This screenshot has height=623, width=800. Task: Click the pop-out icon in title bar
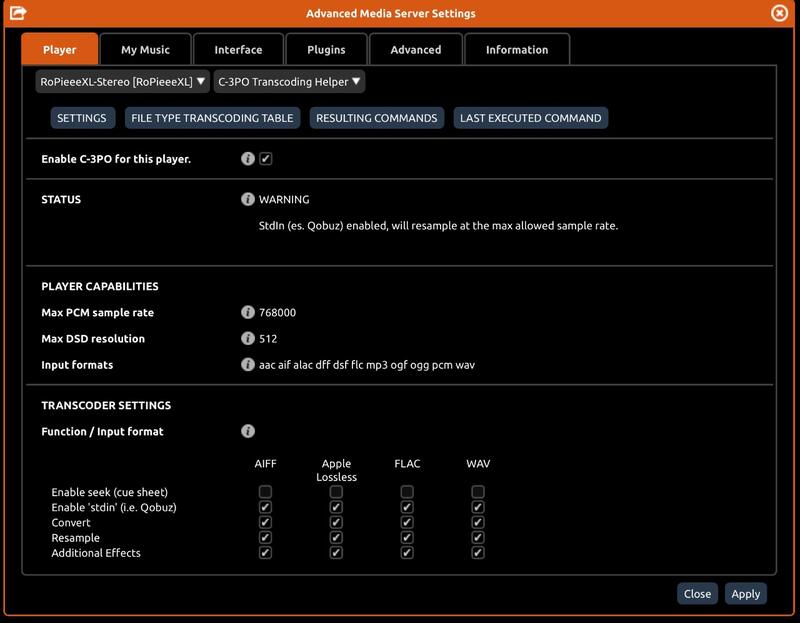coord(17,13)
